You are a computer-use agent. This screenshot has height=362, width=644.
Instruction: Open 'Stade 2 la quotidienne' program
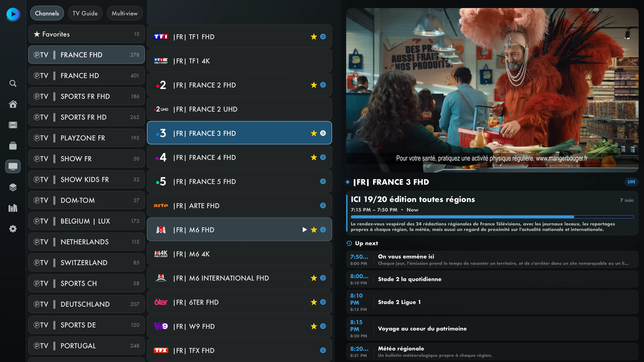(492, 279)
